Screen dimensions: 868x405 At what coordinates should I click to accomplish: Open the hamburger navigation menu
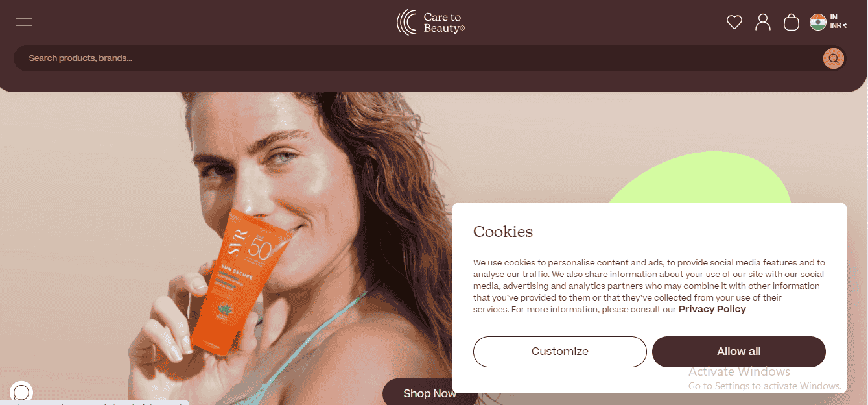[24, 22]
